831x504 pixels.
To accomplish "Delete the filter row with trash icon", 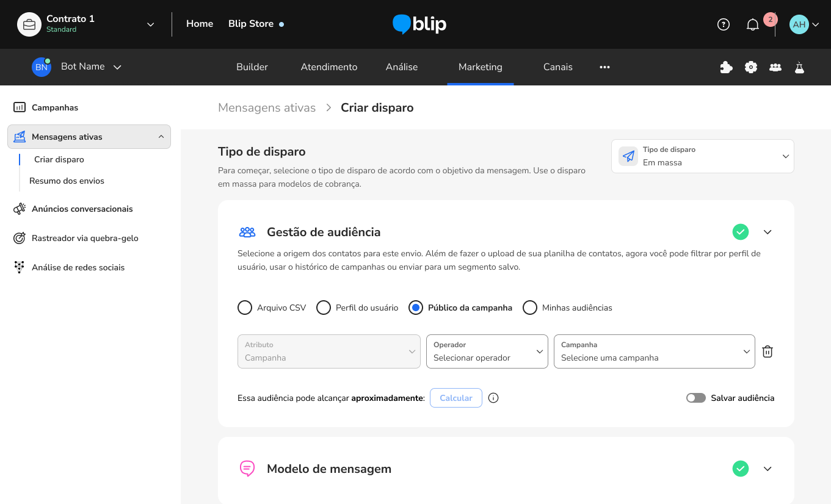I will click(x=767, y=351).
